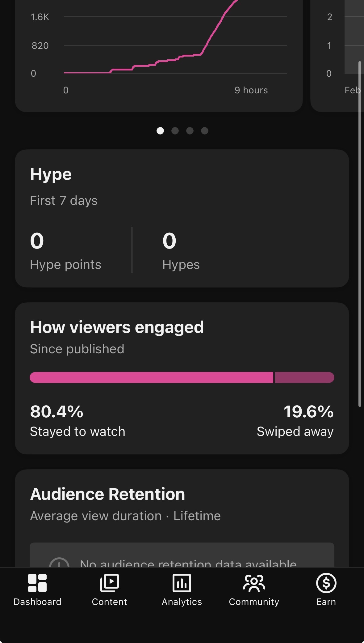Open the How viewers engaged card title
The image size is (364, 643).
pos(117,327)
